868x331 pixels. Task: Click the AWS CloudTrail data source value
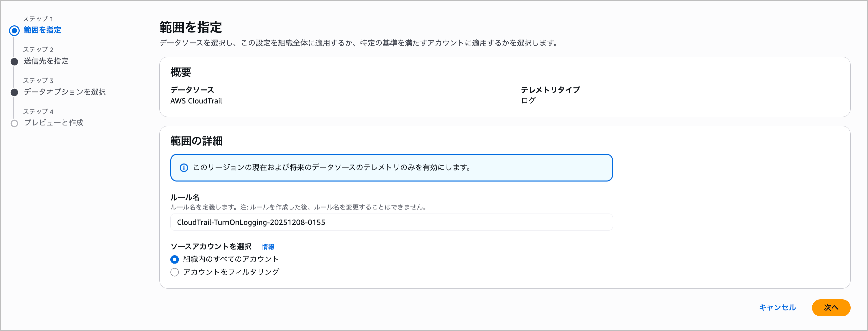pyautogui.click(x=196, y=101)
